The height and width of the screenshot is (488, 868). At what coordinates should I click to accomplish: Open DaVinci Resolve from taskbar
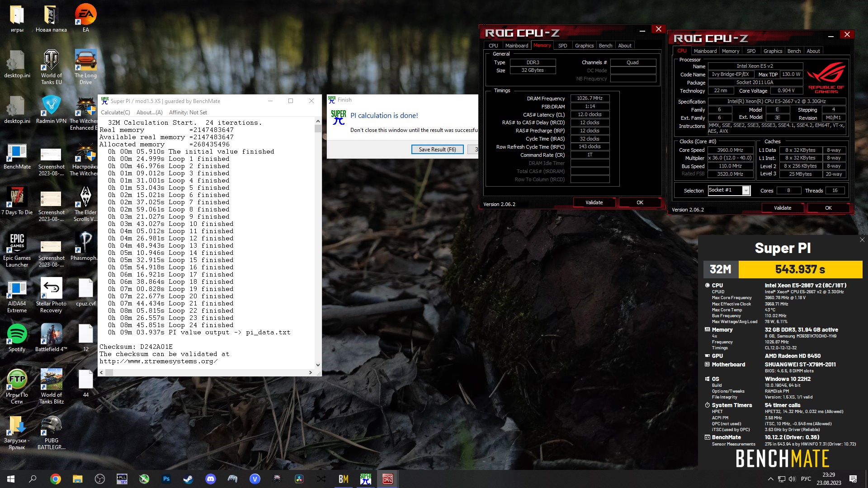[x=299, y=479]
